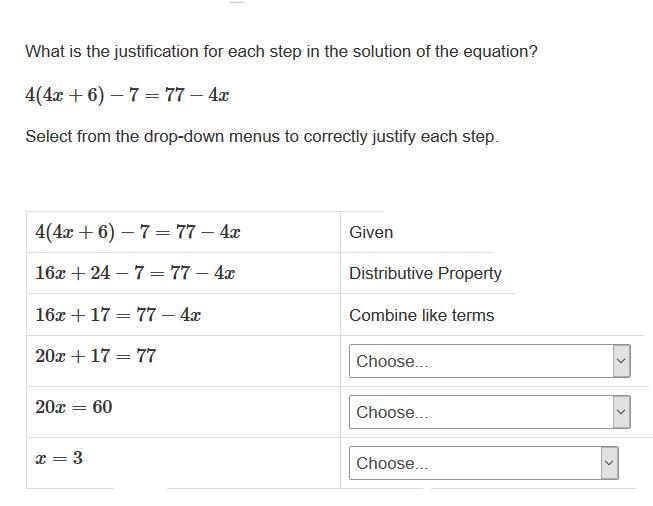This screenshot has height=506, width=653.
Task: Click the equation 16x + 17 = 77 − 4x
Action: point(118,315)
